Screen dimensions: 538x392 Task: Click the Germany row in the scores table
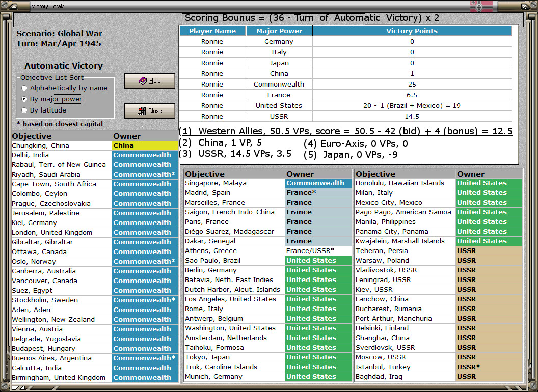[345, 42]
